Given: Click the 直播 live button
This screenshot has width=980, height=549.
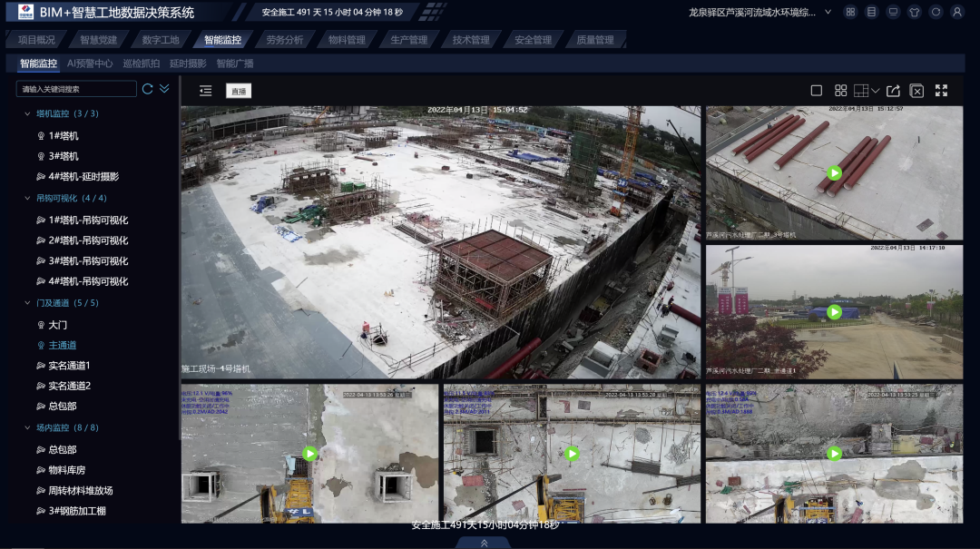Looking at the screenshot, I should point(239,91).
